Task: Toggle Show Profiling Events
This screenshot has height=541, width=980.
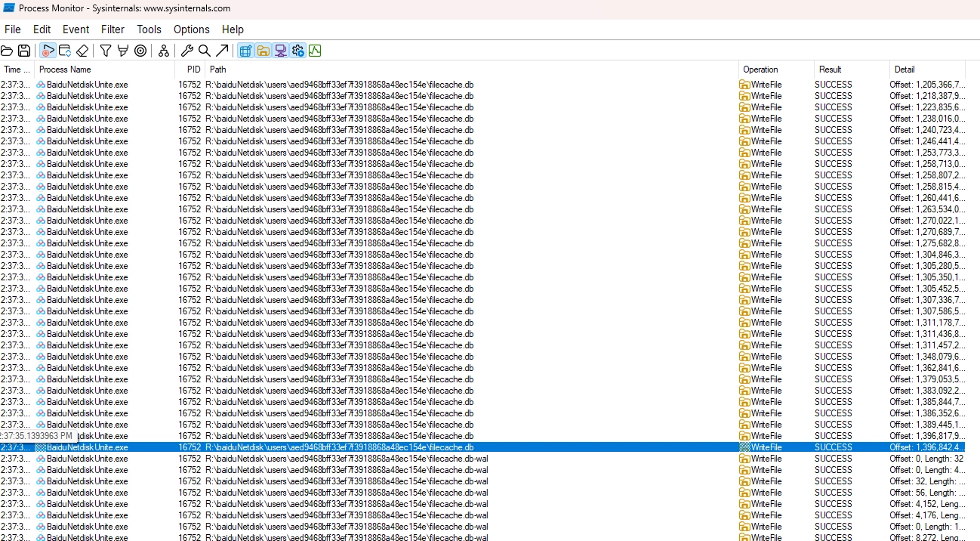Action: (x=315, y=51)
